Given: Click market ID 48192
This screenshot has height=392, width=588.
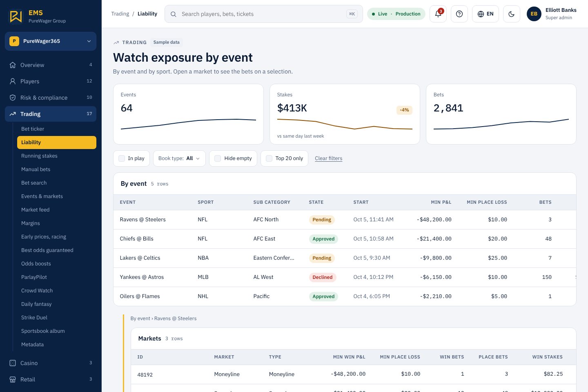Looking at the screenshot, I should [x=145, y=374].
